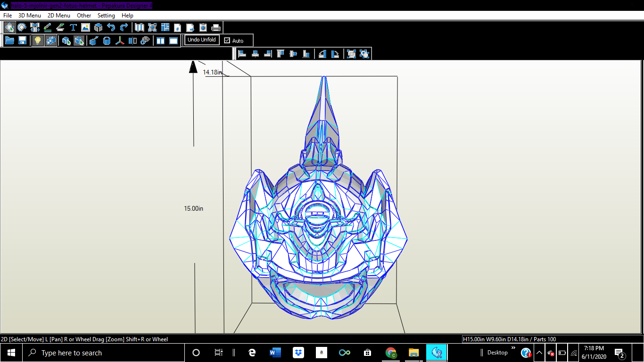
Task: Select the Input Text tool (T icon)
Action: click(x=73, y=27)
